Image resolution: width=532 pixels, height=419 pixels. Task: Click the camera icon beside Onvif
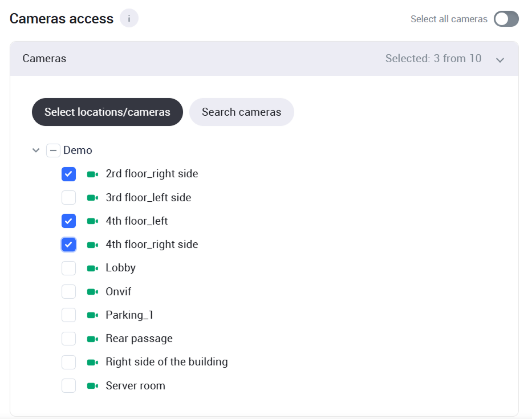coord(92,292)
